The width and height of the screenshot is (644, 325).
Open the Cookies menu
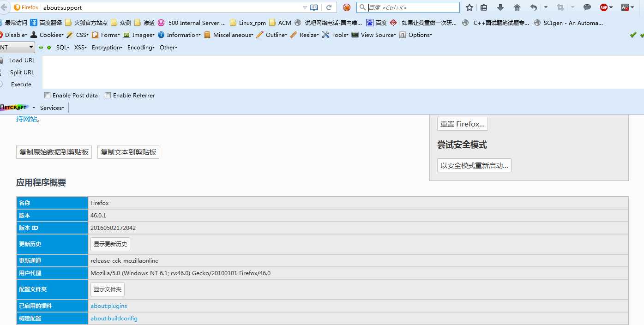coord(47,35)
